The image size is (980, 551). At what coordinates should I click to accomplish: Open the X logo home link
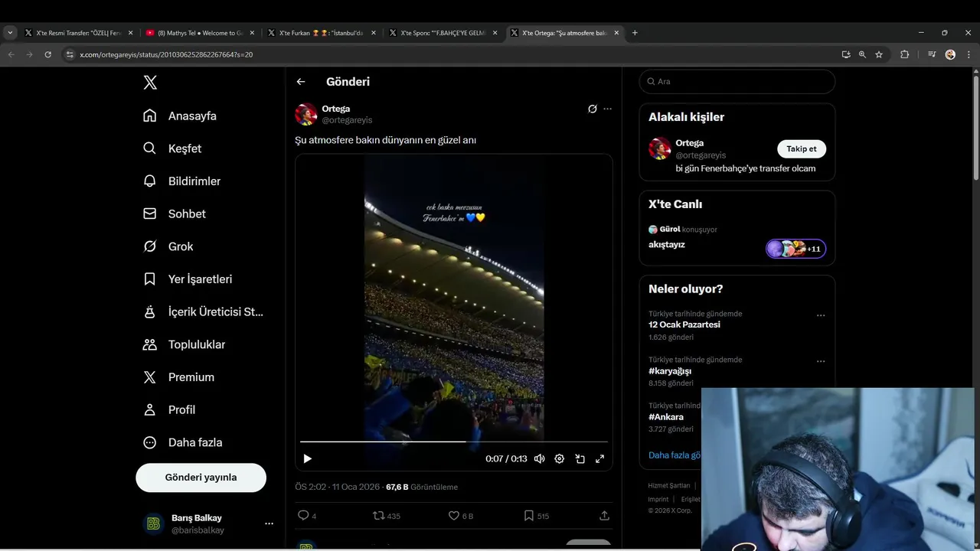pos(150,83)
